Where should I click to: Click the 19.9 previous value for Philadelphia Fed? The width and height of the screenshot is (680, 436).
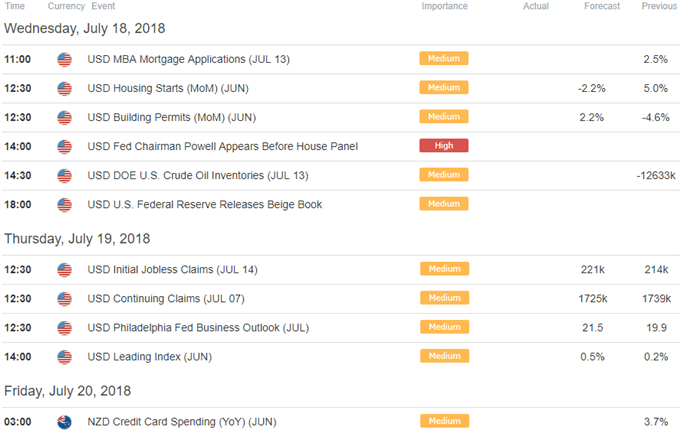click(656, 328)
